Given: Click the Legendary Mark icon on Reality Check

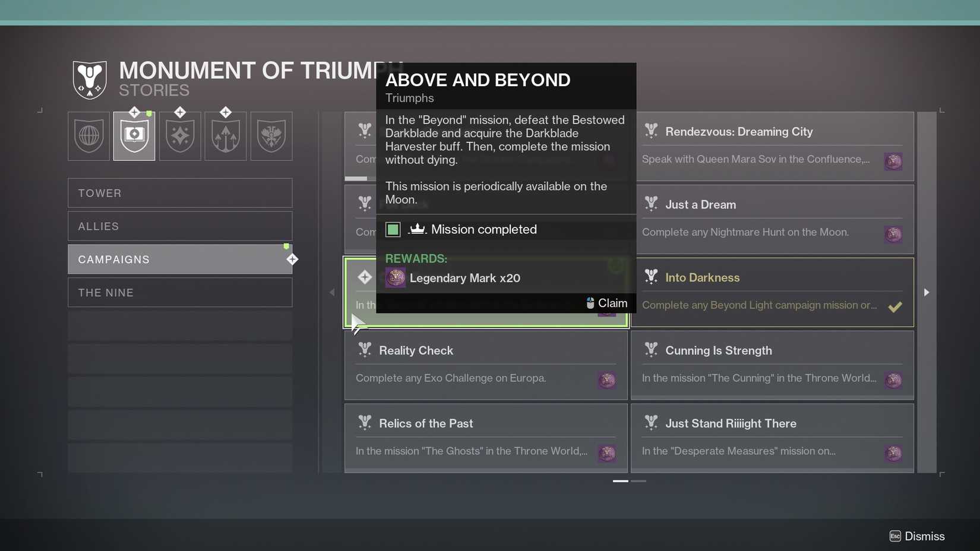Looking at the screenshot, I should pos(607,380).
